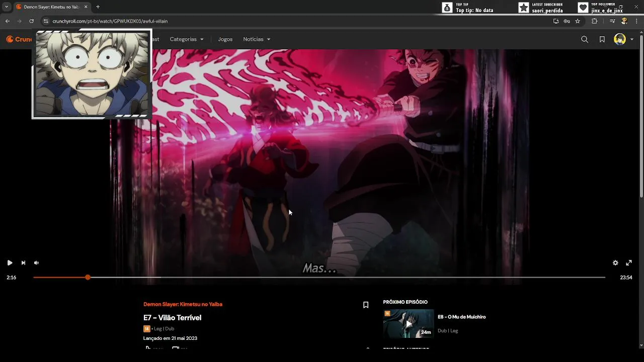Viewport: 644px width, 362px height.
Task: Click the saori_perdida subscriber name
Action: [547, 11]
